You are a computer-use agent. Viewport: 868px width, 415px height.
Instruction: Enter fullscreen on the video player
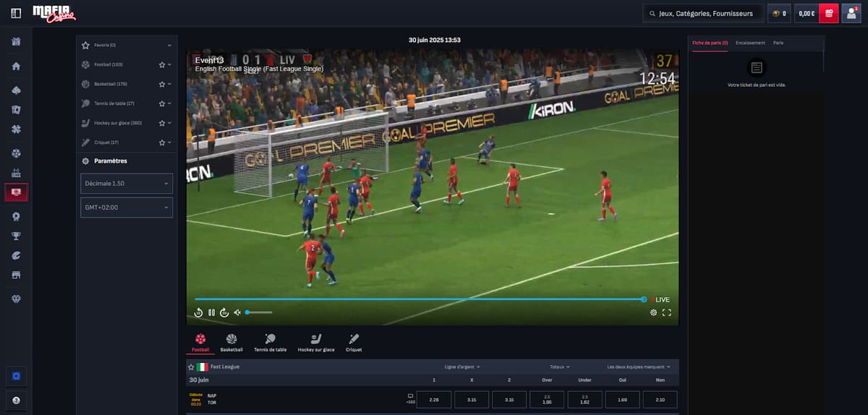[667, 312]
